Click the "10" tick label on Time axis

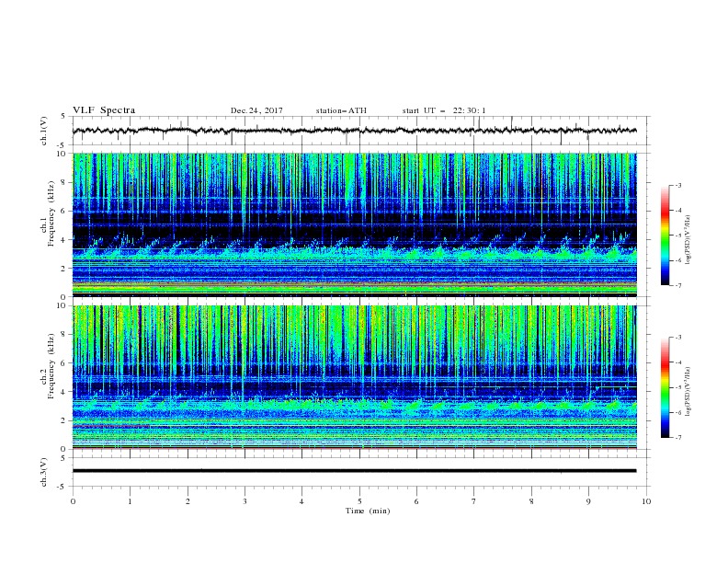coord(646,501)
